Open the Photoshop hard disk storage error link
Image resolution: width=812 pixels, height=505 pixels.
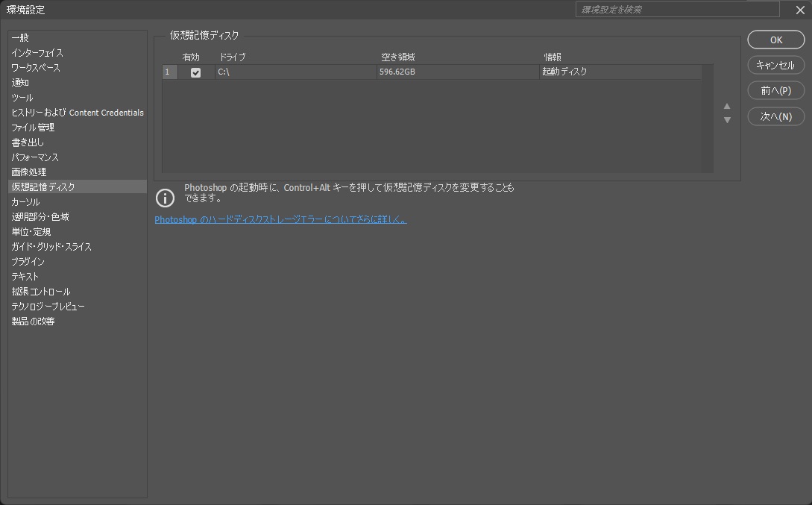[x=280, y=219]
